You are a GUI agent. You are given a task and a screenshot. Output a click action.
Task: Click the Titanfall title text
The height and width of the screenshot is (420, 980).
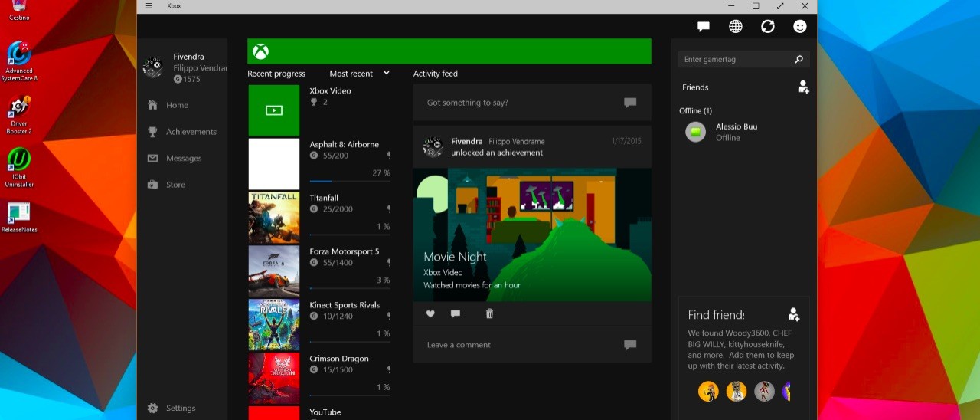324,198
